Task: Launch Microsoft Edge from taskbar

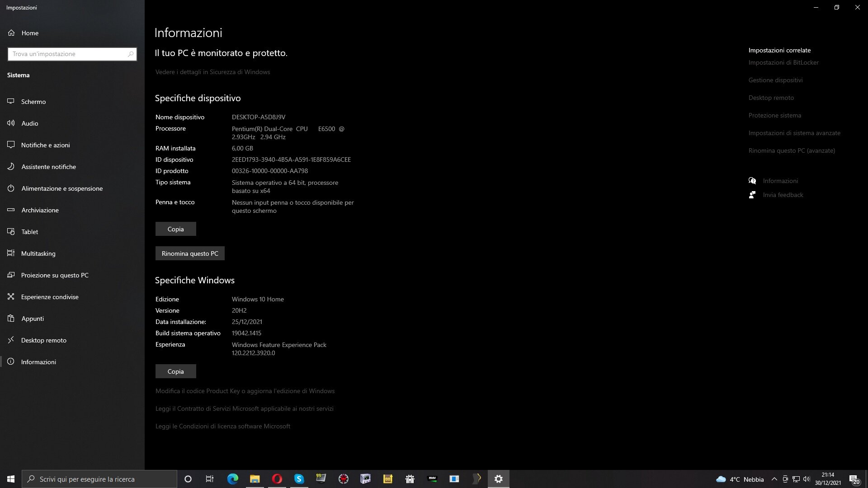Action: [x=232, y=479]
